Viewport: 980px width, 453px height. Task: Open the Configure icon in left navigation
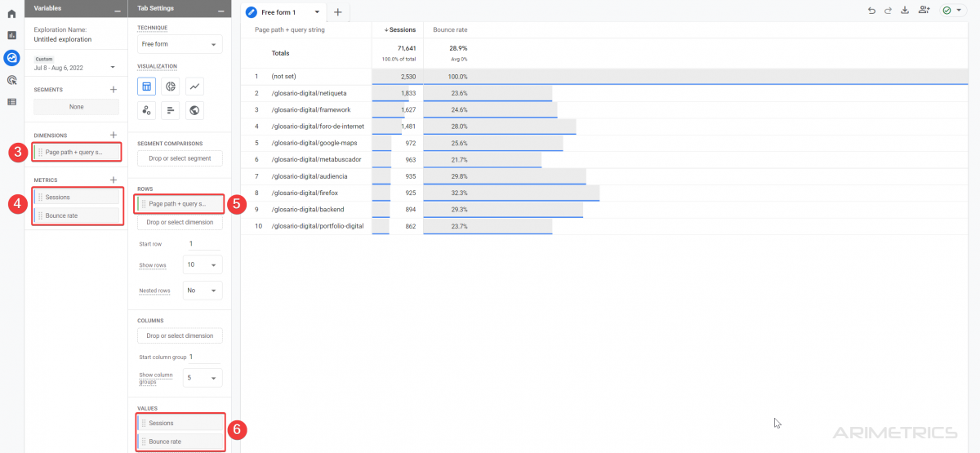(x=11, y=102)
